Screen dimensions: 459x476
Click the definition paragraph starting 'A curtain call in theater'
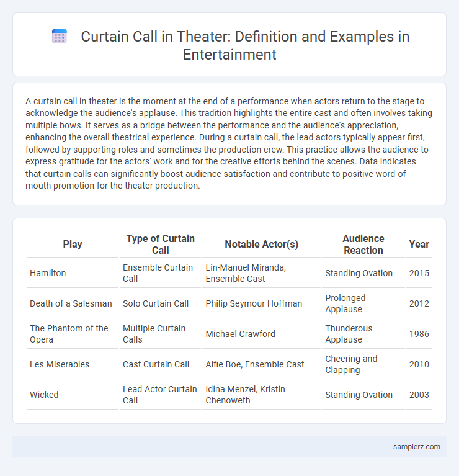pyautogui.click(x=229, y=143)
